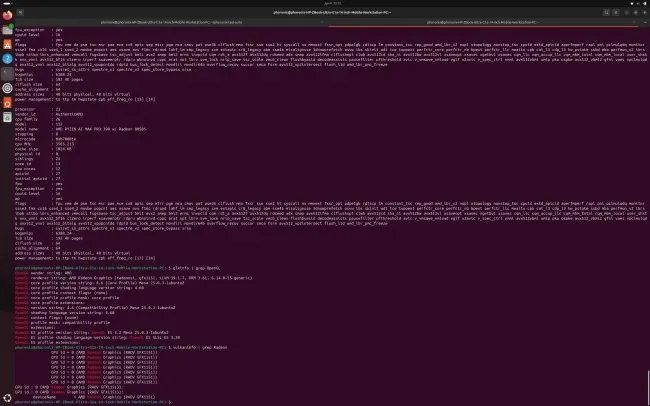This screenshot has height=406, width=650.
Task: Click the lower 'address sizes' line
Action: (73, 253)
